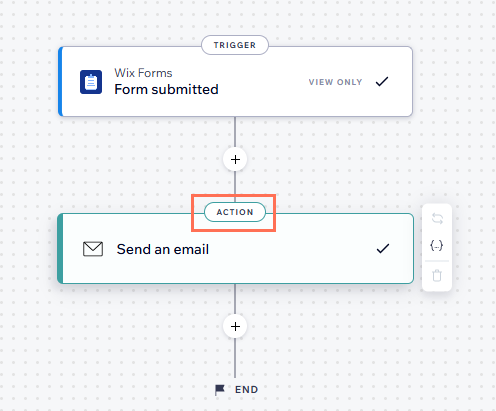Delete the action using the trash icon

pos(437,276)
